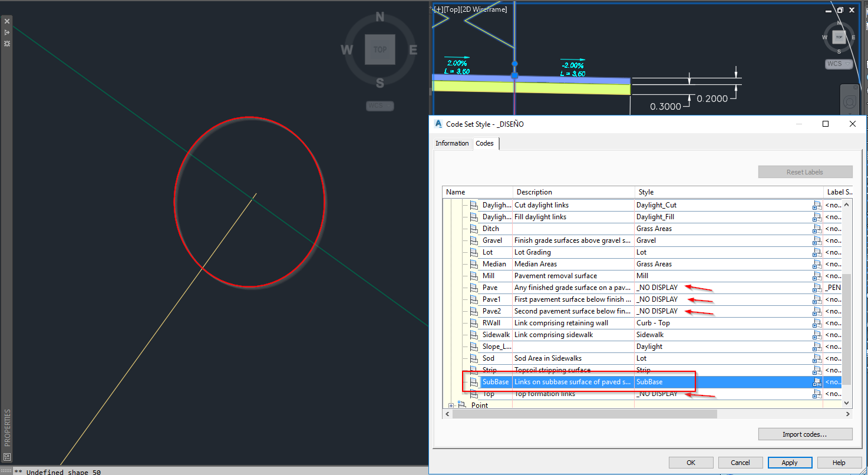Click the style picker icon in Sidewalk row
868x475 pixels.
click(817, 335)
